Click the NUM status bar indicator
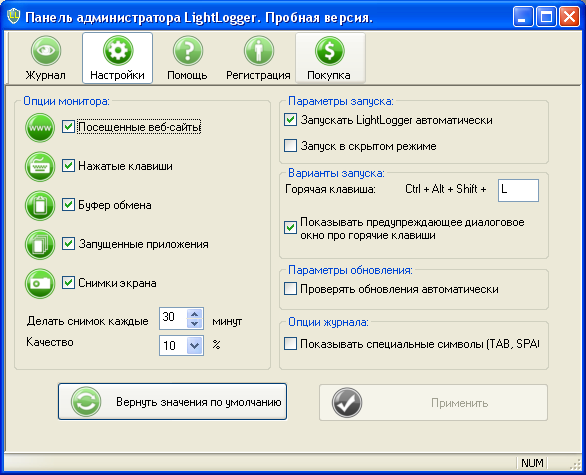The image size is (586, 475). coord(532,463)
